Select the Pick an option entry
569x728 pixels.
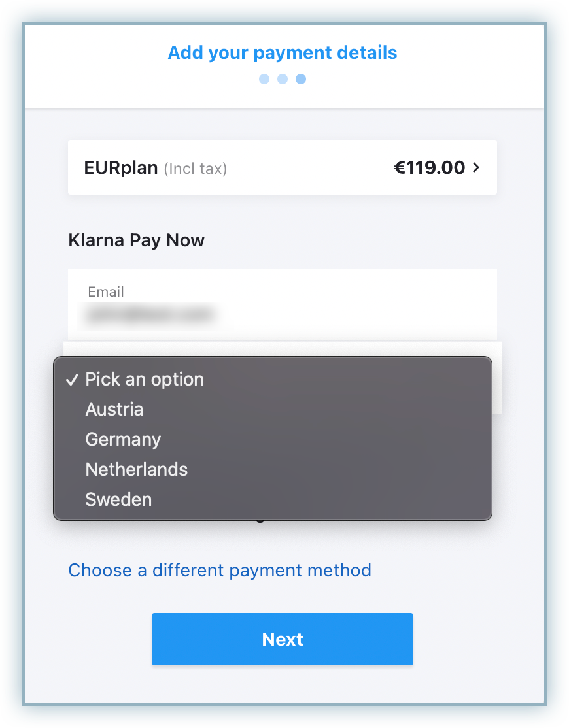coord(145,380)
